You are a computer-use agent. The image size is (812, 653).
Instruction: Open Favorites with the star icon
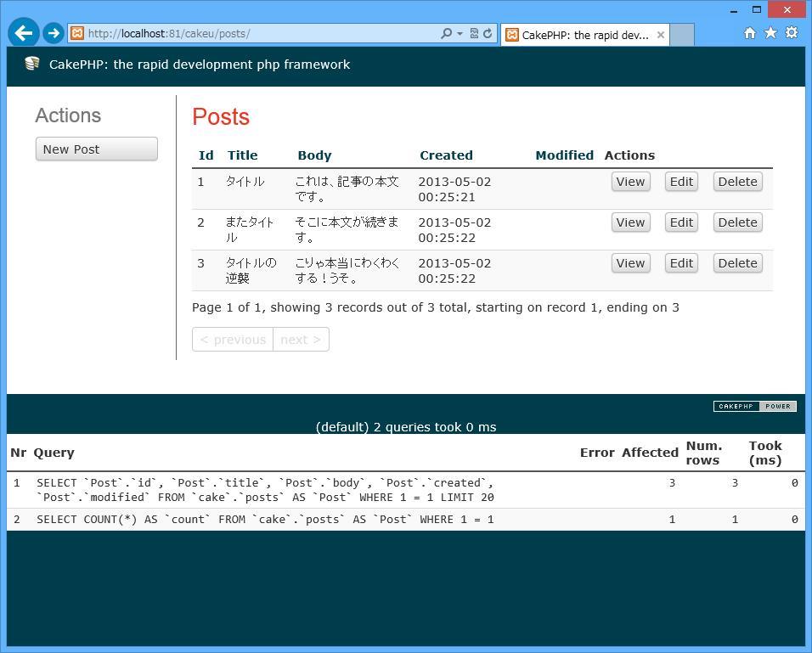tap(770, 33)
